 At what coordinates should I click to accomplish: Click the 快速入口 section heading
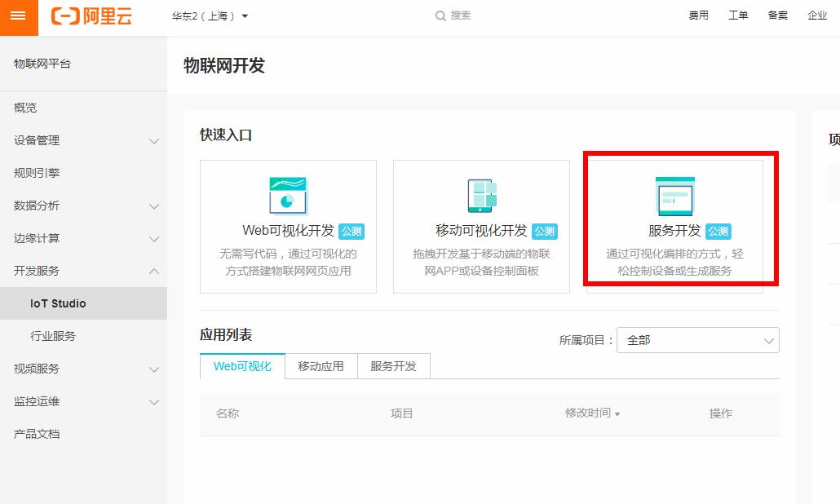226,135
